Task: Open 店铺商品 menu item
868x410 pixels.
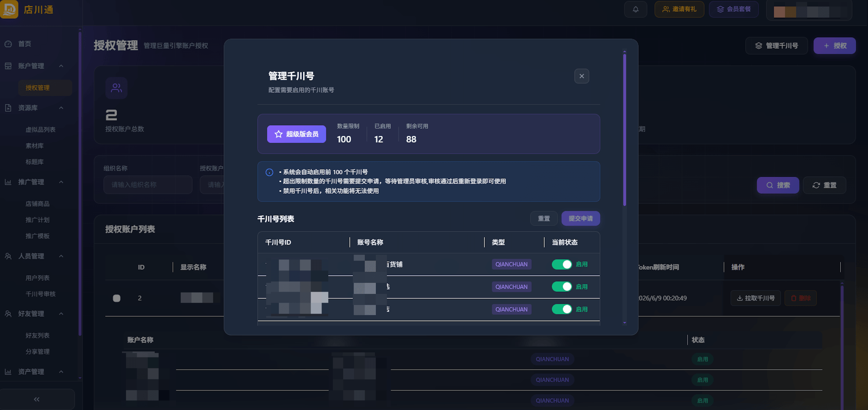Action: pyautogui.click(x=37, y=204)
